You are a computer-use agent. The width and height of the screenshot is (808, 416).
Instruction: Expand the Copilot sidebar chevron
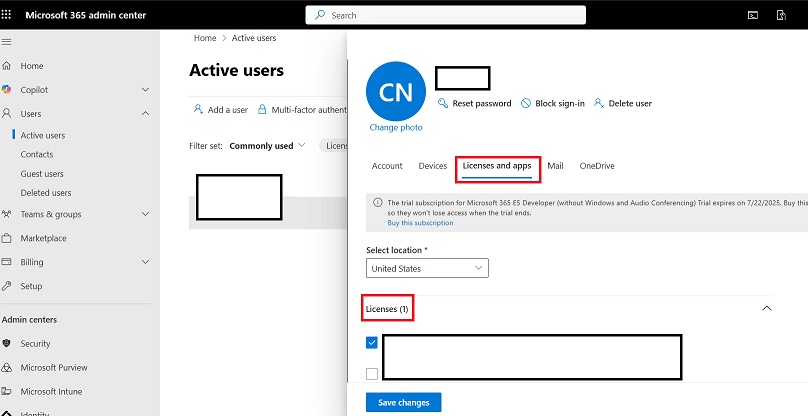[145, 90]
